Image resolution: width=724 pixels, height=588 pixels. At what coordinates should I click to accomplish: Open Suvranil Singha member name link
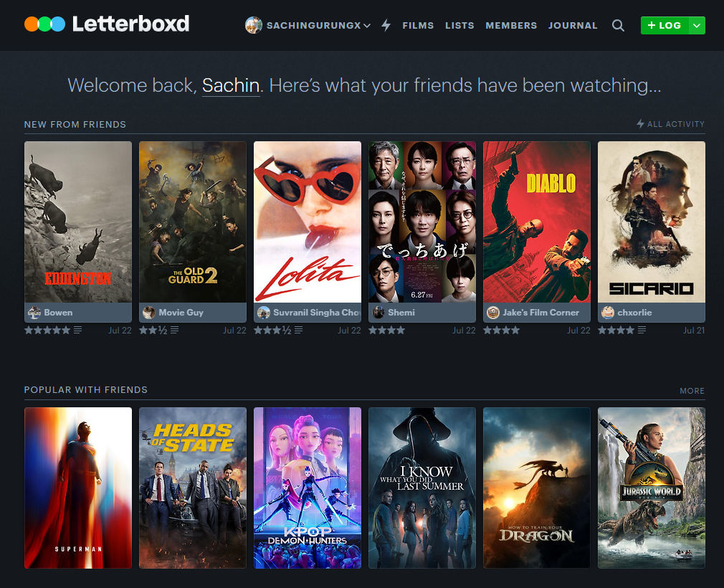pos(317,313)
